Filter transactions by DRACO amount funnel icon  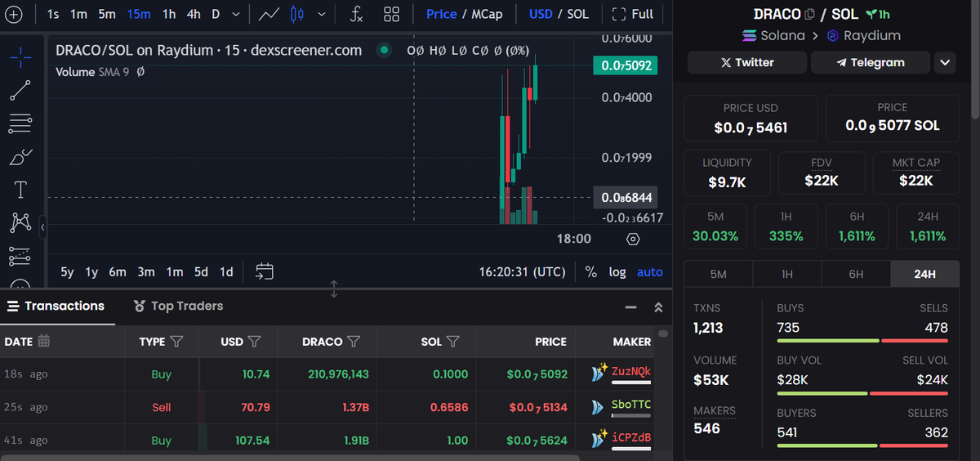pyautogui.click(x=354, y=341)
